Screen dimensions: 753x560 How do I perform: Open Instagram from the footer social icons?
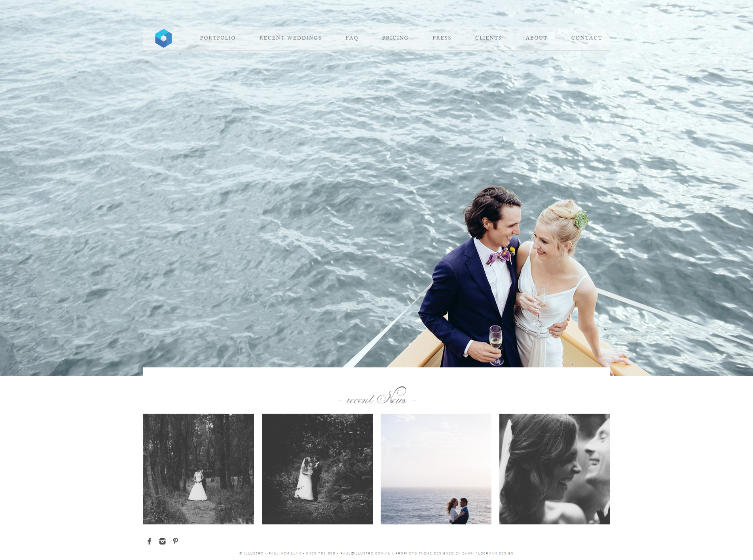162,541
